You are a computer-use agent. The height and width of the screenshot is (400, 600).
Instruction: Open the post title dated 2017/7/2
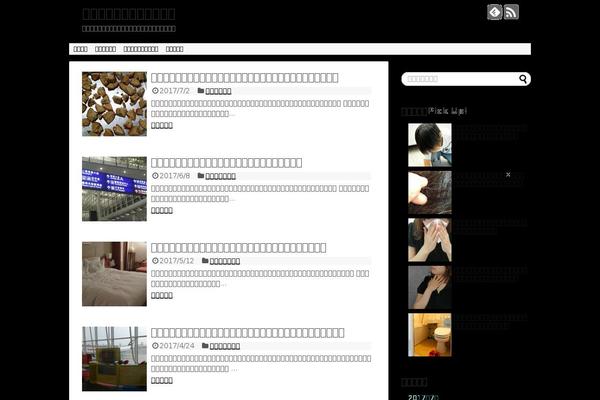coord(245,78)
